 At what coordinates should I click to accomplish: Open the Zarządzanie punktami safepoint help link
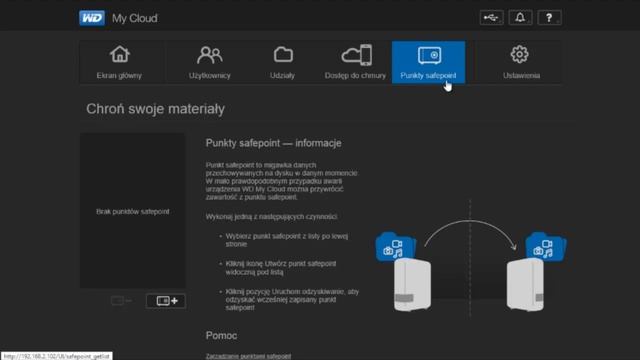[x=248, y=356]
